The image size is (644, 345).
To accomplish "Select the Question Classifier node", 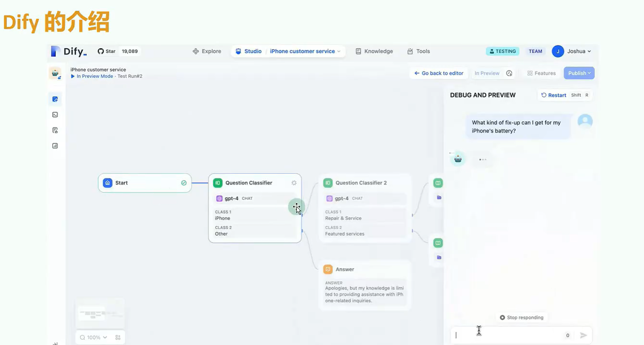I will [x=255, y=208].
